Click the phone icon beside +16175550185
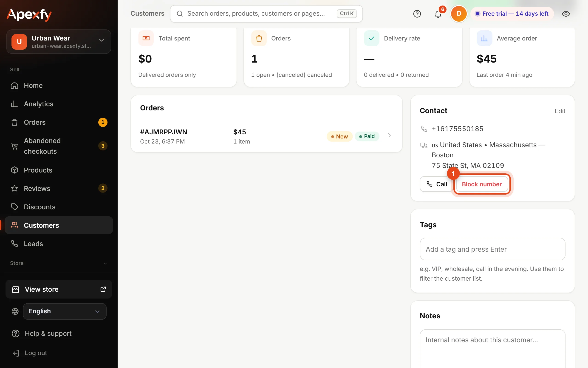Screen dimensions: 588x368 424,129
